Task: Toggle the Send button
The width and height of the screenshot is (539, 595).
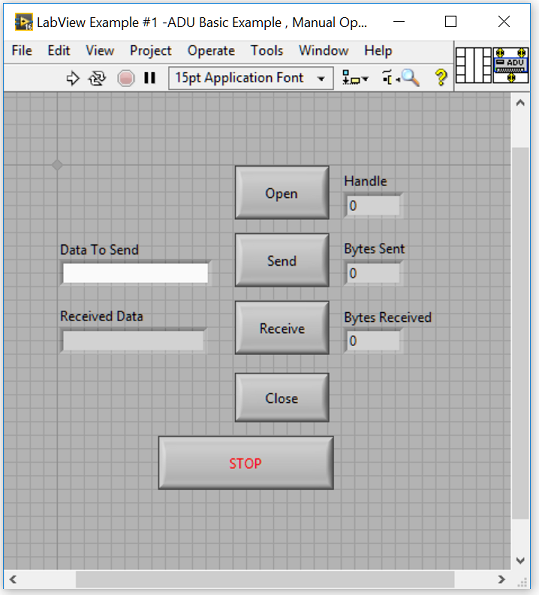Action: pyautogui.click(x=282, y=260)
